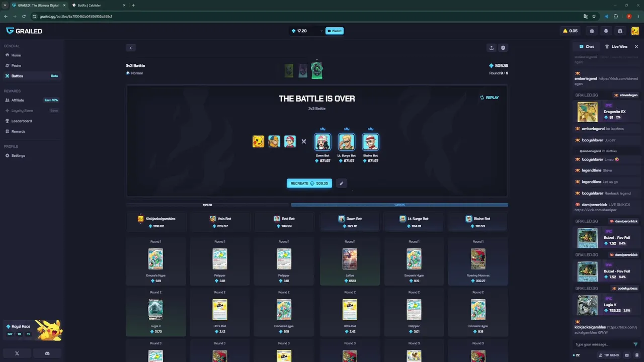Open the X social link in sidebar
644x362 pixels.
tap(17, 353)
